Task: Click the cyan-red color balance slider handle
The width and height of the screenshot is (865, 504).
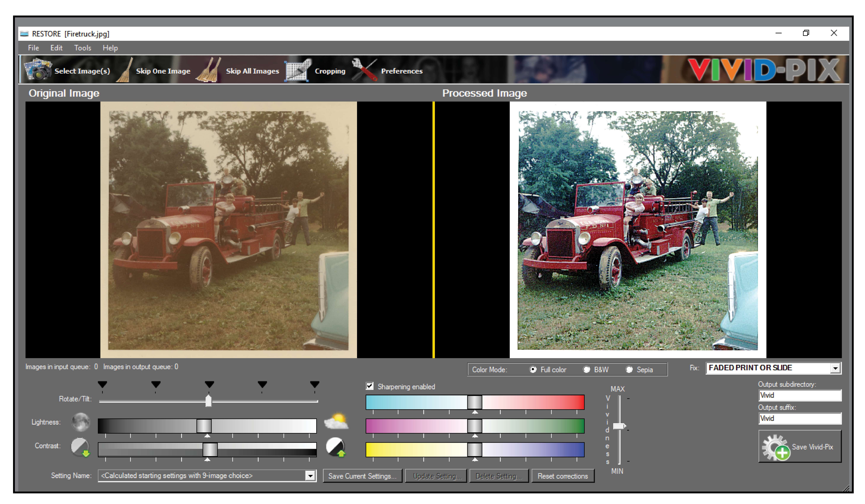Action: pyautogui.click(x=475, y=402)
